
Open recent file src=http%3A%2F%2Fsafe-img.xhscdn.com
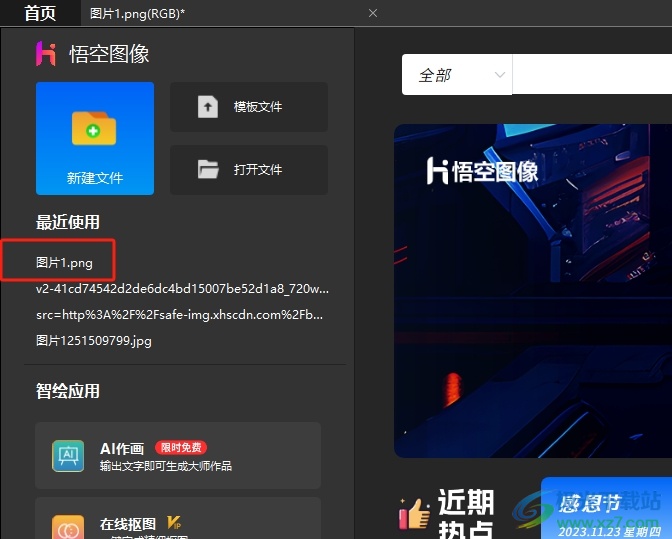tap(180, 315)
